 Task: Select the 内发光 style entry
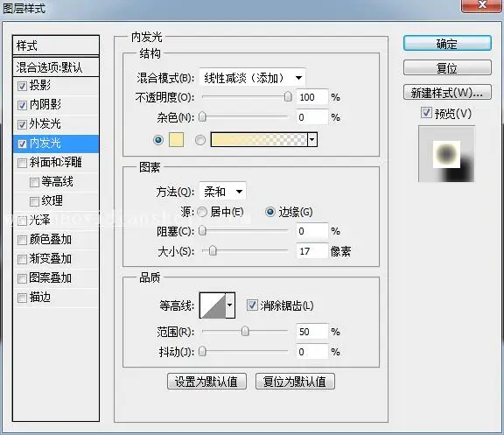56,144
